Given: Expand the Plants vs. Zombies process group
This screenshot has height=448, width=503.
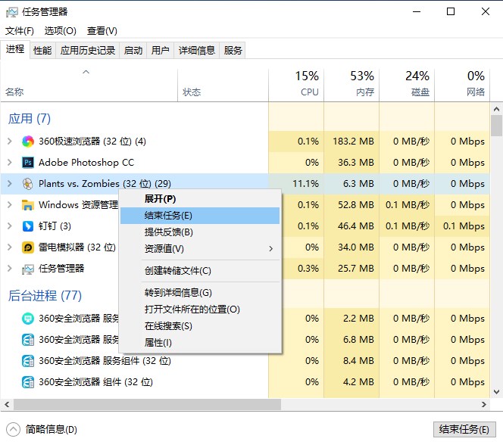Looking at the screenshot, I should pyautogui.click(x=10, y=184).
